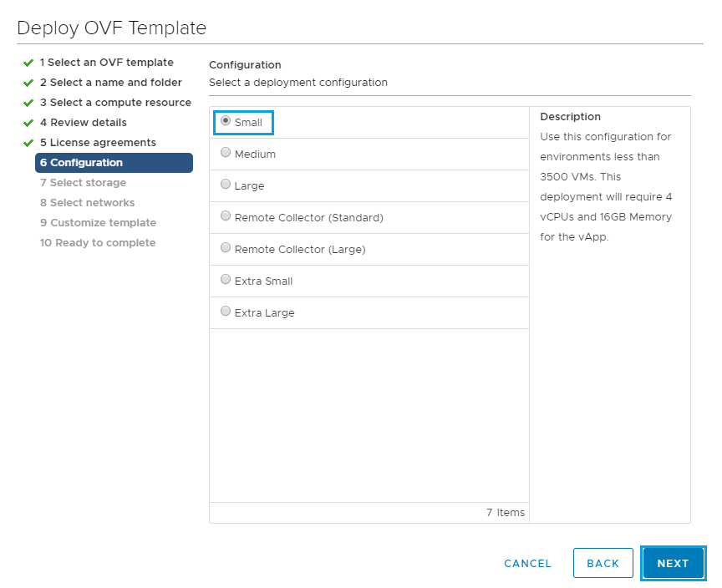Screen dimensions: 722x588
Task: Select Remote Collector (Large) option
Action: tap(226, 248)
